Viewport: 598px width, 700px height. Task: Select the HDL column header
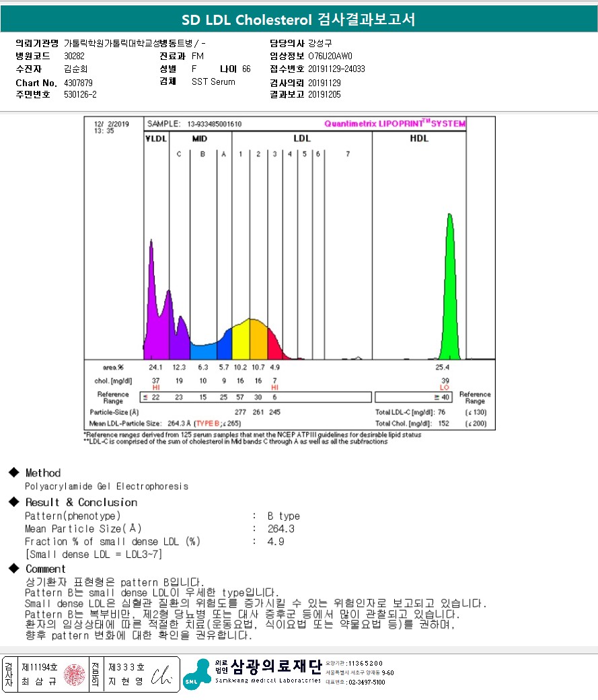coord(419,139)
